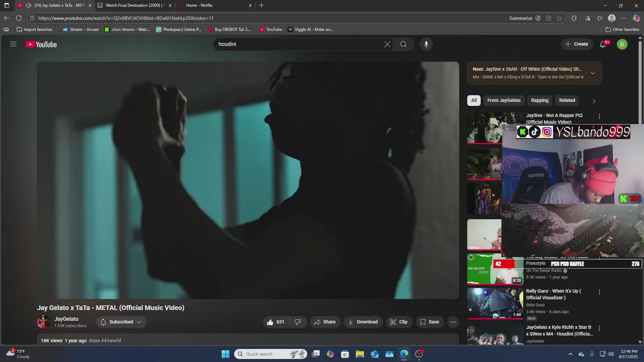Open options for Relly Gunz When It's Up

click(x=599, y=292)
